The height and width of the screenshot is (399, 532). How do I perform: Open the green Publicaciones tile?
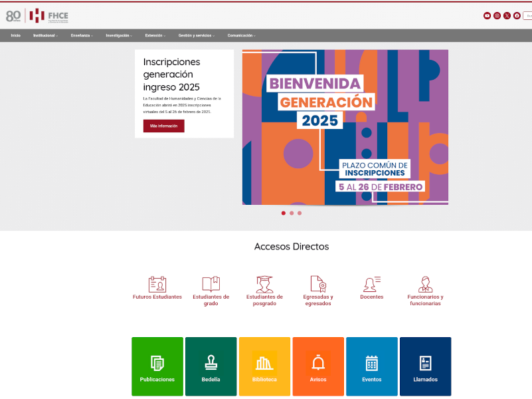157,366
